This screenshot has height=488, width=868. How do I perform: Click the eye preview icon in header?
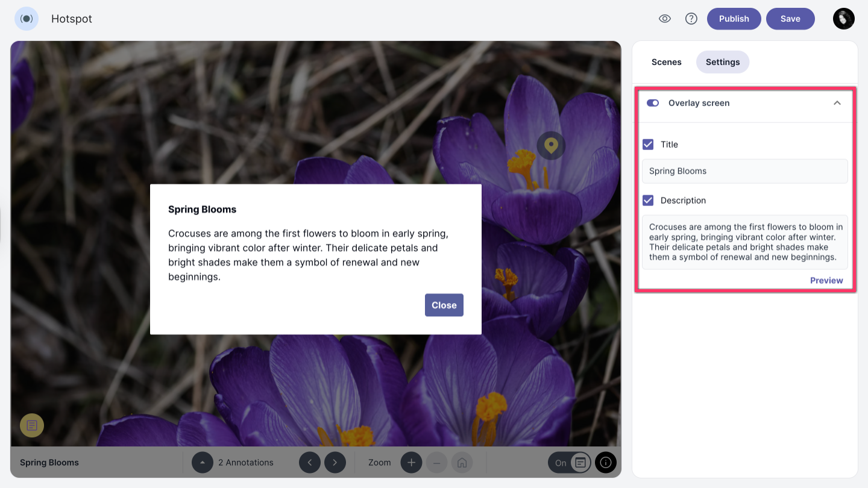click(x=665, y=19)
